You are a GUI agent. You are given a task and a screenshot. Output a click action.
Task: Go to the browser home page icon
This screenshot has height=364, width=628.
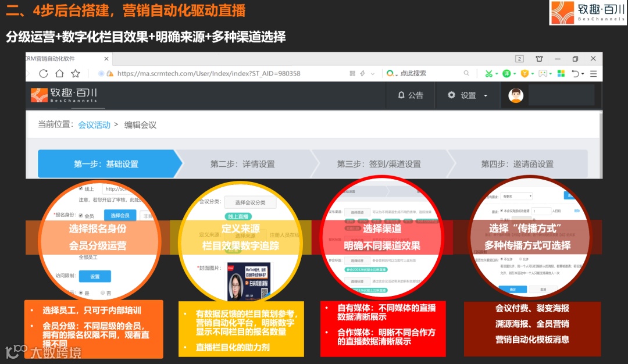[x=60, y=73]
